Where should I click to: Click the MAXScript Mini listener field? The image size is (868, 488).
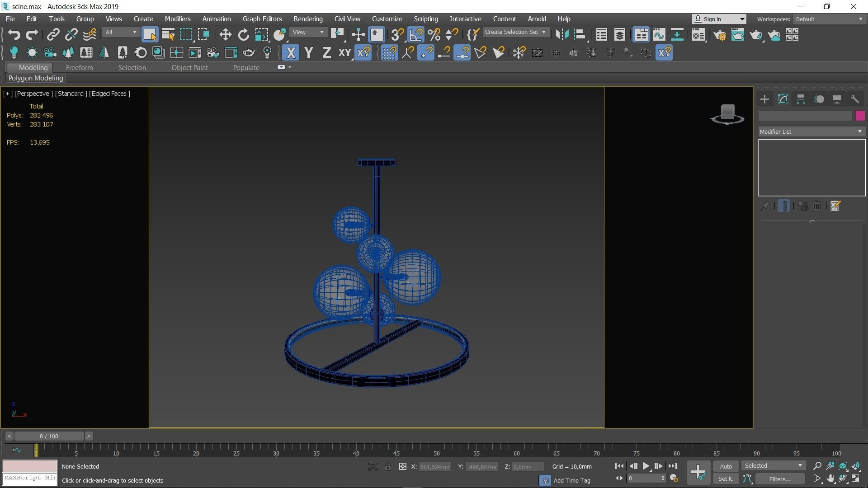29,478
